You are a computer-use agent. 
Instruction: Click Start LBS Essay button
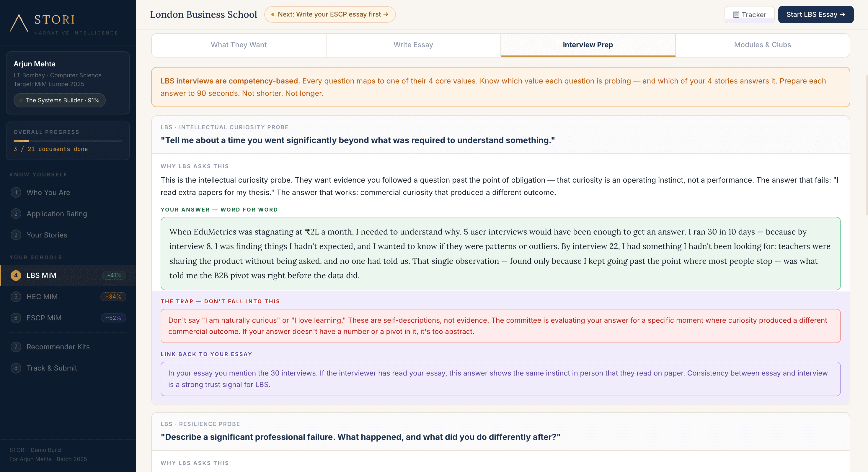coord(815,14)
